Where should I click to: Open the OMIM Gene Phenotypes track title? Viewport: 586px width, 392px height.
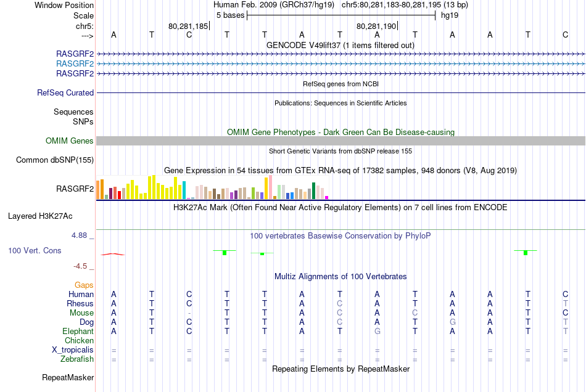pyautogui.click(x=340, y=132)
